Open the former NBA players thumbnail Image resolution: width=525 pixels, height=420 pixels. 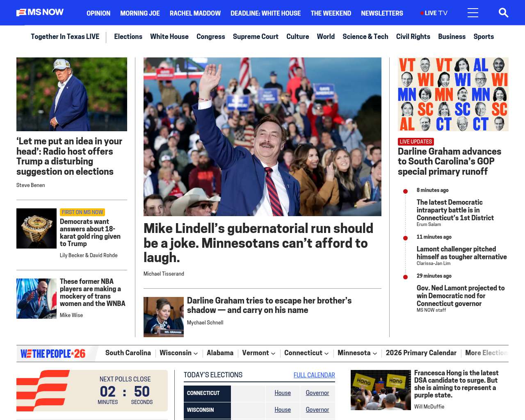click(37, 299)
